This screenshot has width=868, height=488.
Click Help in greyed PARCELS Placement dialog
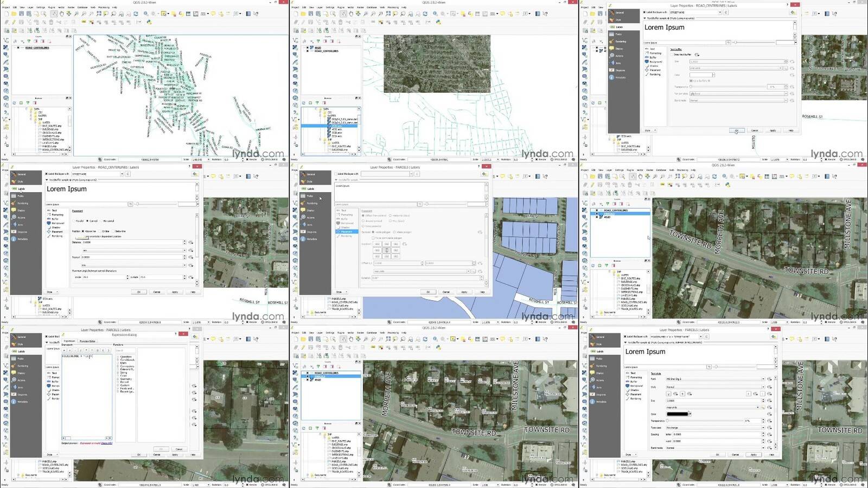pos(482,292)
